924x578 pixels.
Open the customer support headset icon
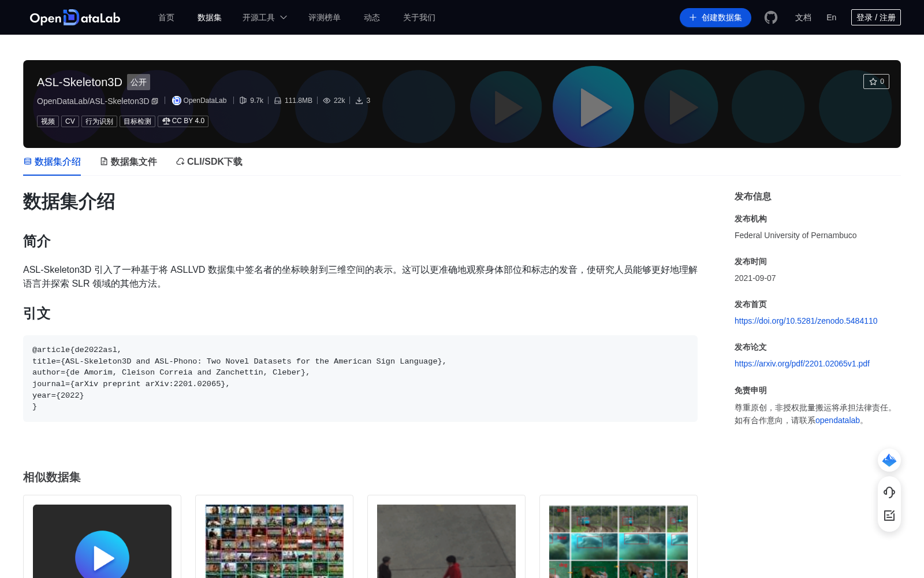(x=889, y=492)
